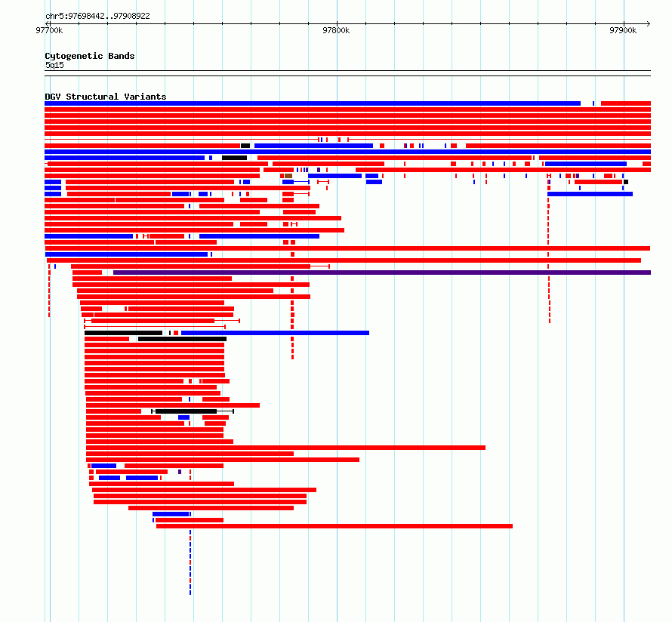The image size is (672, 622).
Task: Click the 5q15 band label
Action: pos(54,65)
